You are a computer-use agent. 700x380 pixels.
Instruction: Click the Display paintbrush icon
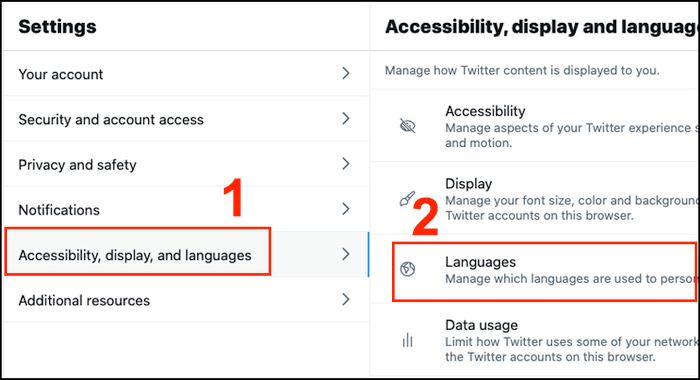tap(407, 199)
